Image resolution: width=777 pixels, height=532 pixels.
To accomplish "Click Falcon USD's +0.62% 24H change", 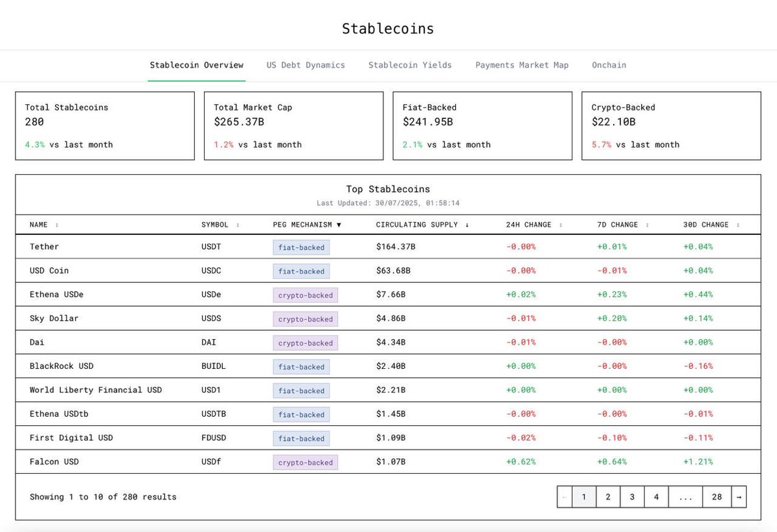I will coord(521,462).
